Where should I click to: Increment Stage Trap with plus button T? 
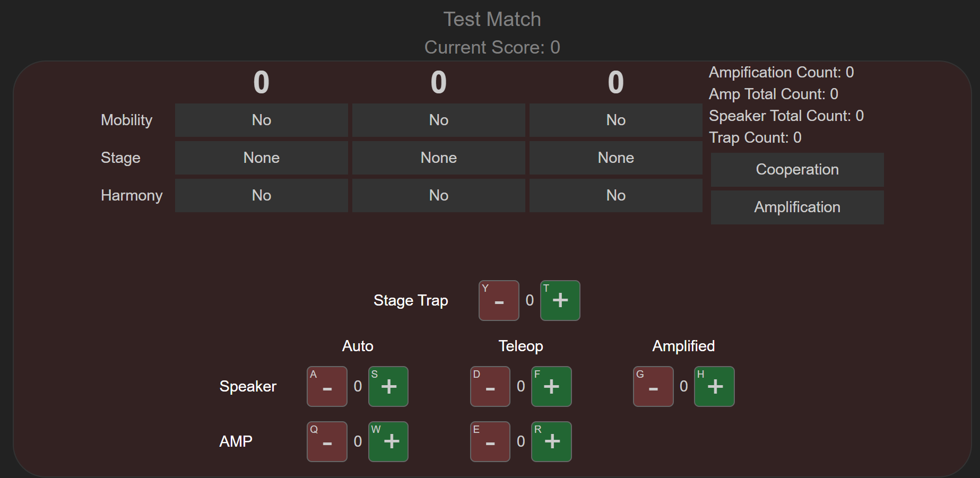[x=560, y=300]
